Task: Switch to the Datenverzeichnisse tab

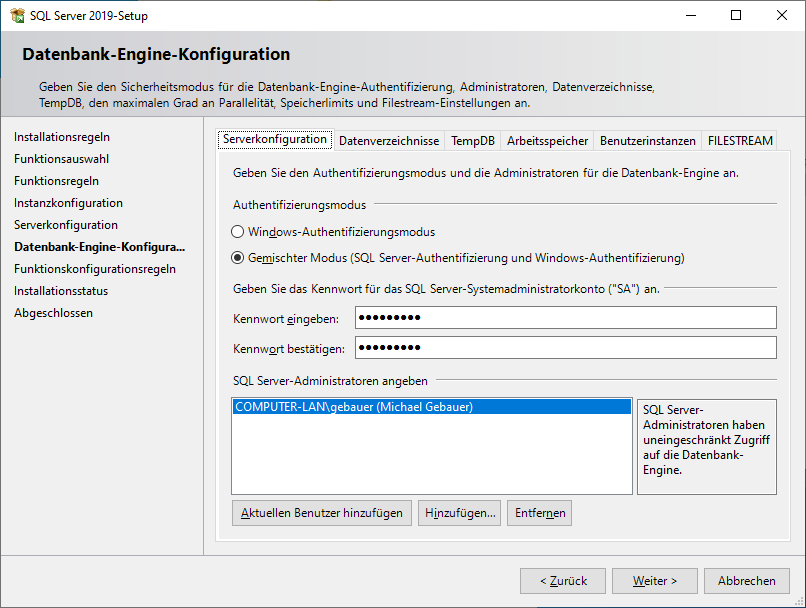Action: coord(389,141)
